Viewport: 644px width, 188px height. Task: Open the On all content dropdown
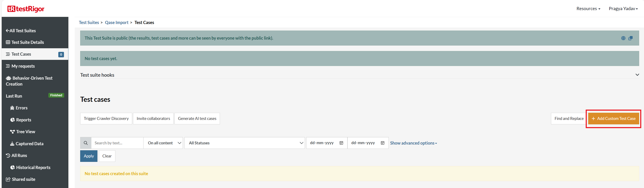point(163,143)
